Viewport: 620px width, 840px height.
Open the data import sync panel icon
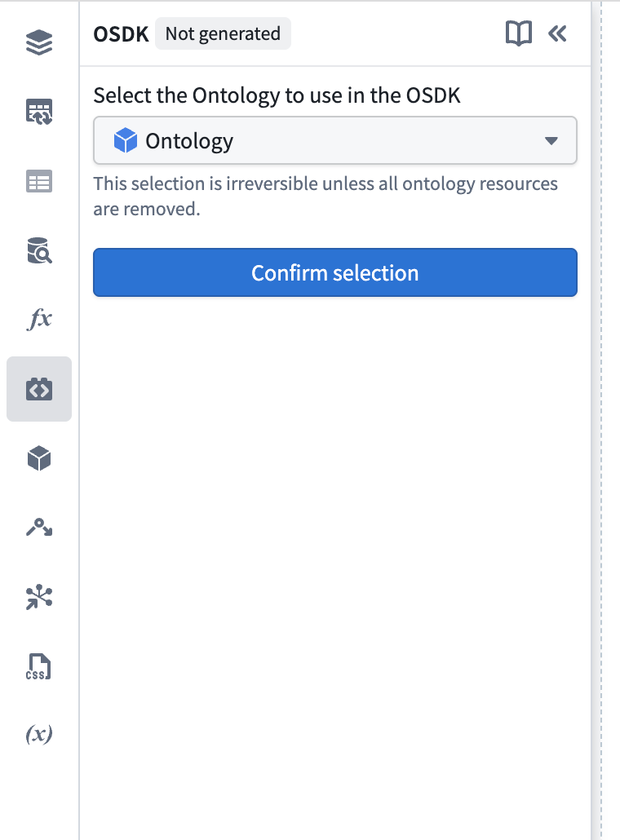[38, 112]
